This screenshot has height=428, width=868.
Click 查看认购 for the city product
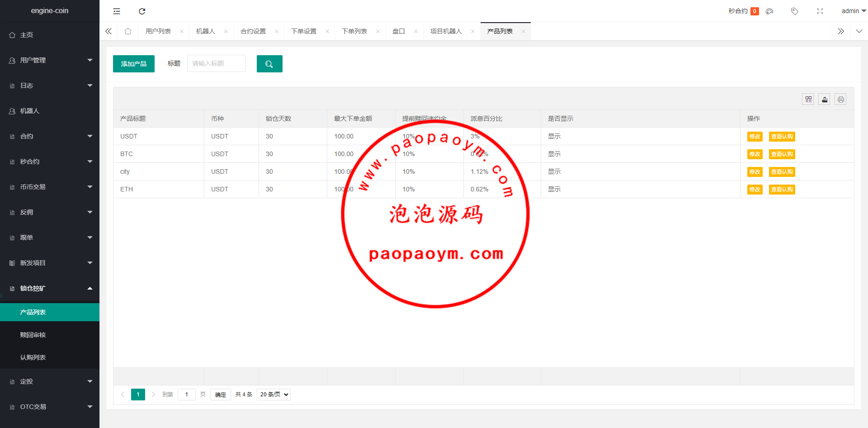tap(782, 172)
